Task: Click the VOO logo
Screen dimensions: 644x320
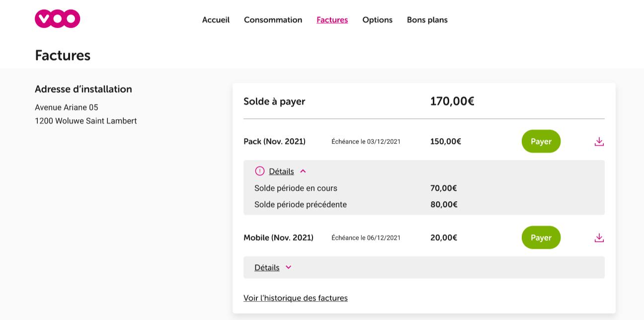Action: [57, 18]
